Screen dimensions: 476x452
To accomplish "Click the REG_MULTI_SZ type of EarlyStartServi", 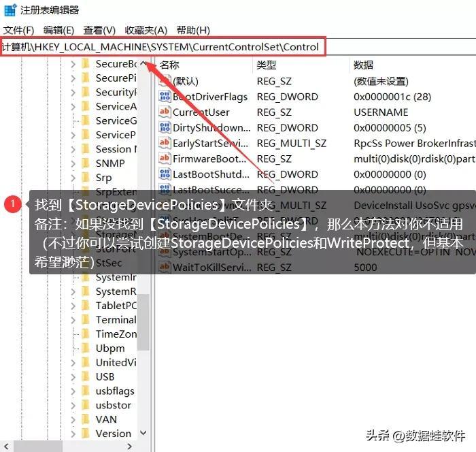I will pyautogui.click(x=292, y=143).
